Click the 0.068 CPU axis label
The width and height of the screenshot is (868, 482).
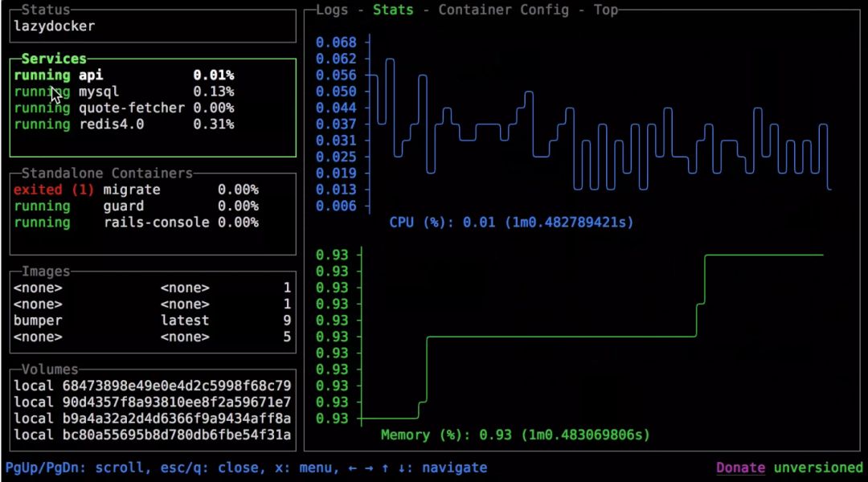(x=336, y=43)
